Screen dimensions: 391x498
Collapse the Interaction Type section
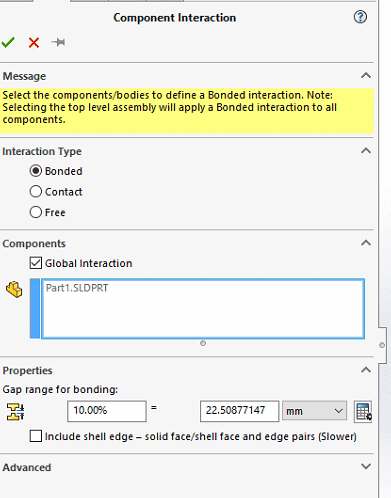click(x=366, y=151)
